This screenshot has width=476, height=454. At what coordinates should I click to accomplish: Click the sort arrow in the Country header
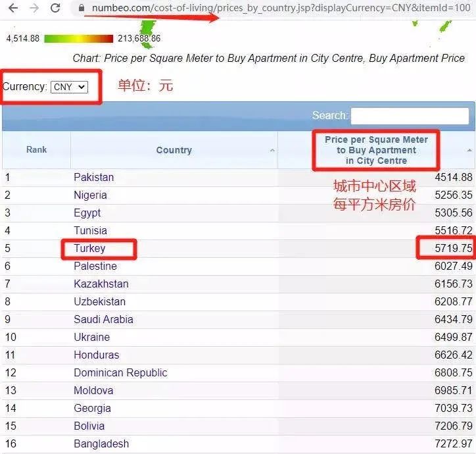point(272,150)
